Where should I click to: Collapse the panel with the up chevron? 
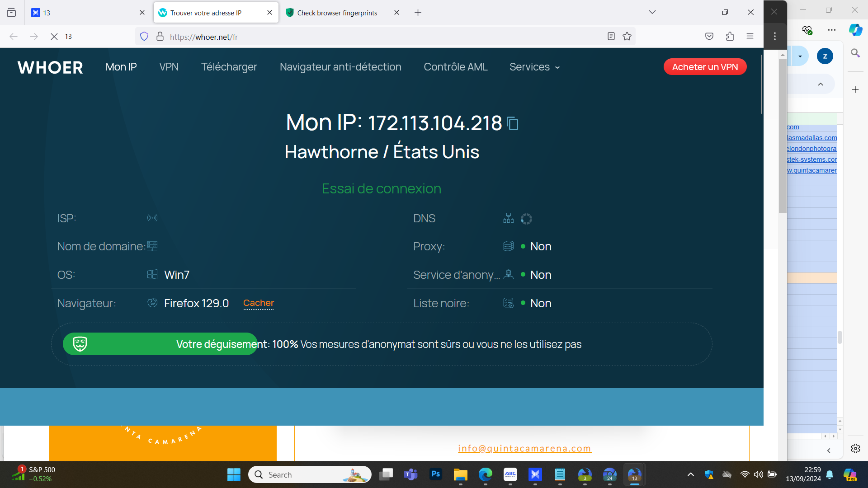(x=821, y=84)
